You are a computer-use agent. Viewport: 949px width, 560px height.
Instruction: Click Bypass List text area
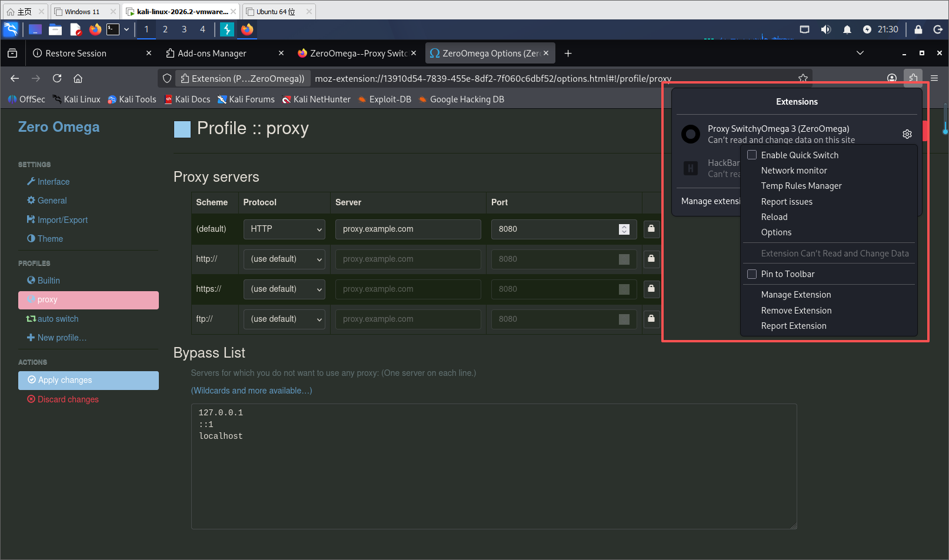coord(494,466)
